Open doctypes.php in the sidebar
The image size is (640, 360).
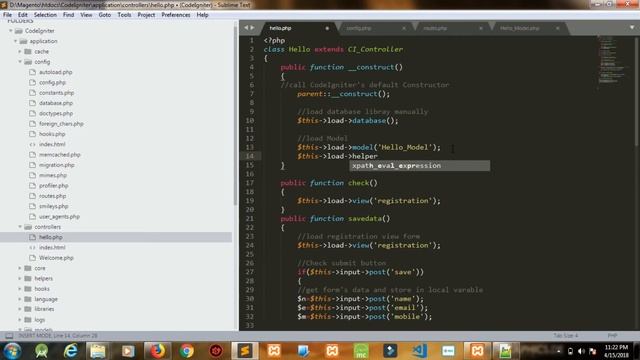point(56,113)
